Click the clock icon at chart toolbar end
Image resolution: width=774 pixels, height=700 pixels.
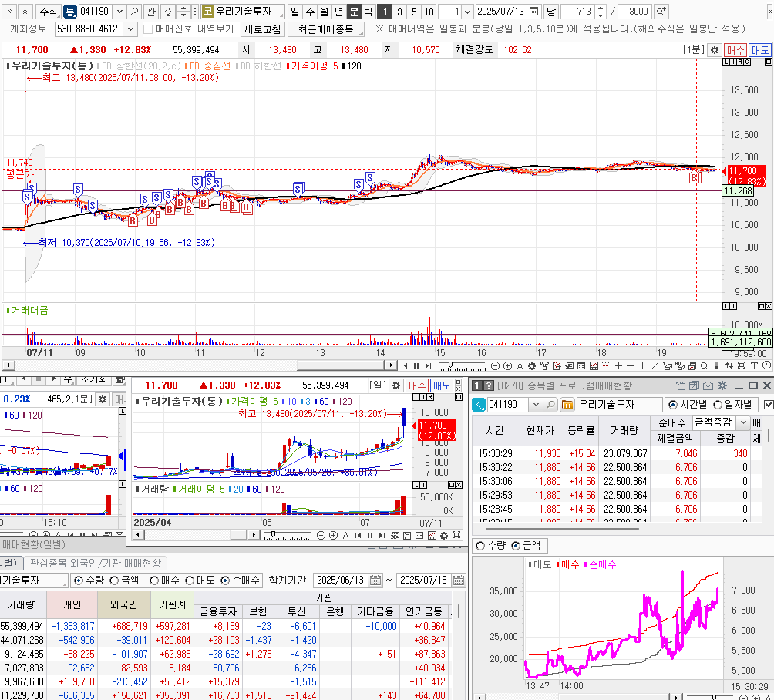[766, 365]
